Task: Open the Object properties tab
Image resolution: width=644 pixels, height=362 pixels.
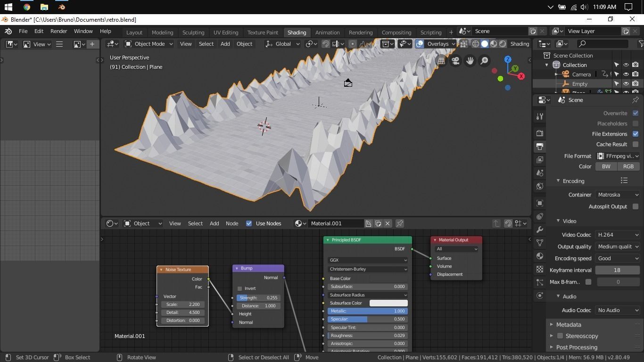Action: 540,203
